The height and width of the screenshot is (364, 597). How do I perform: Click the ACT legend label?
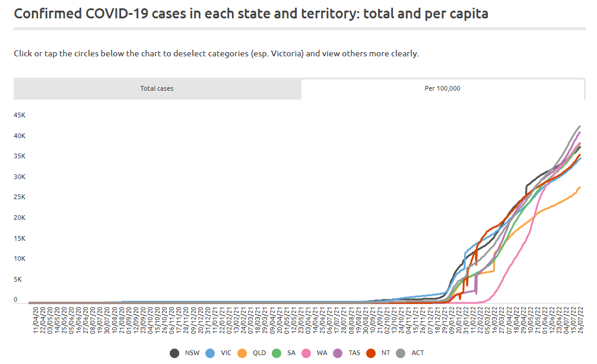(x=418, y=353)
